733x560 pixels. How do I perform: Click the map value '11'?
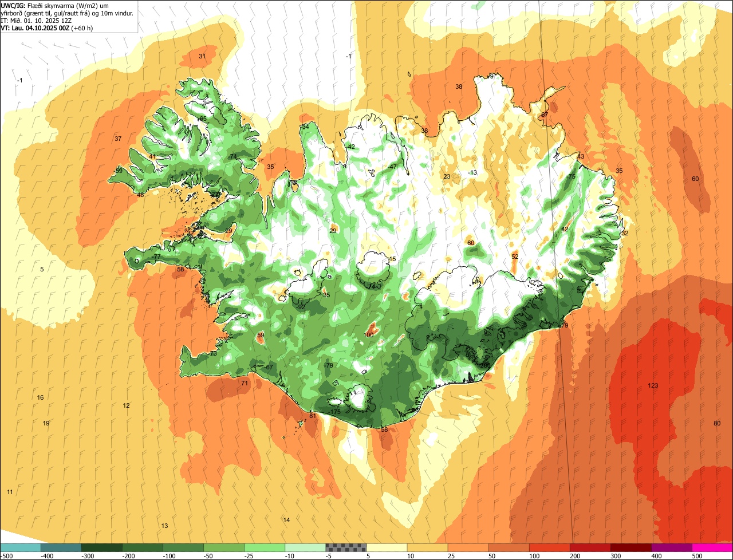pyautogui.click(x=10, y=492)
